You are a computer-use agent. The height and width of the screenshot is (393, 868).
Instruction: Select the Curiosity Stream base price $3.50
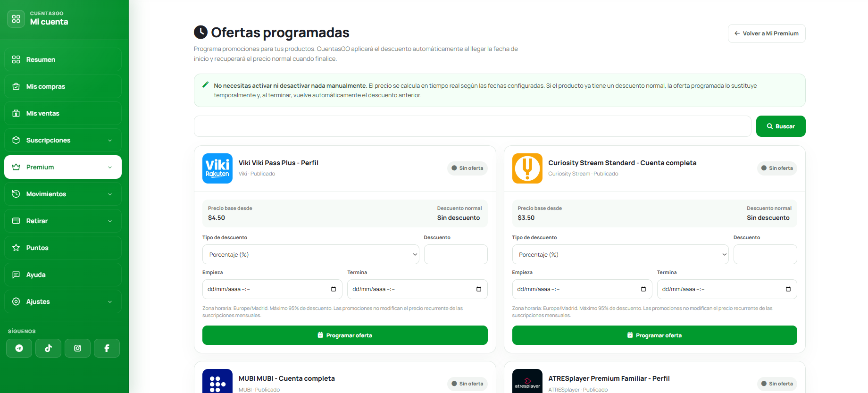[x=526, y=217]
